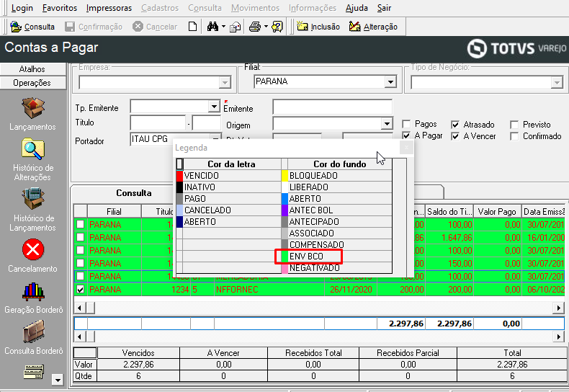This screenshot has width=569, height=392.
Task: Click the Emitente input field
Action: (333, 107)
